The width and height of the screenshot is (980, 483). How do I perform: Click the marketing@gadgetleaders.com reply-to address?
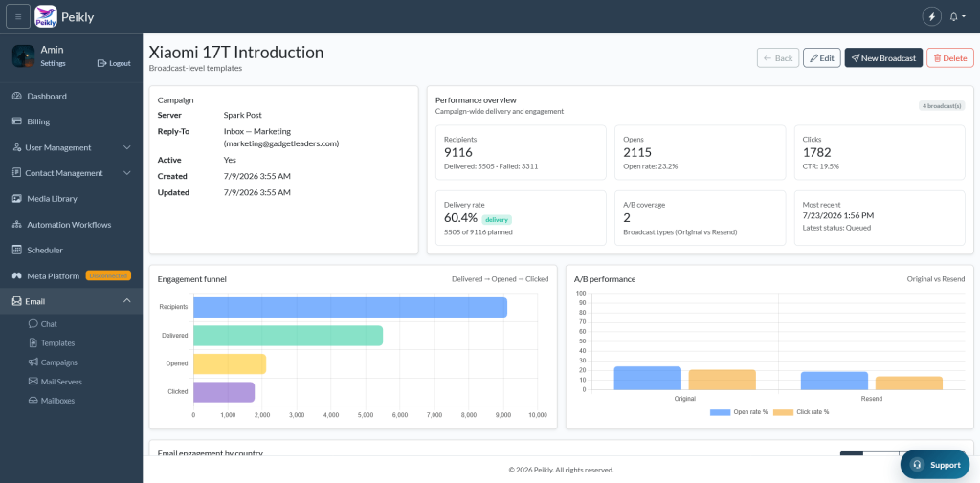pos(281,143)
